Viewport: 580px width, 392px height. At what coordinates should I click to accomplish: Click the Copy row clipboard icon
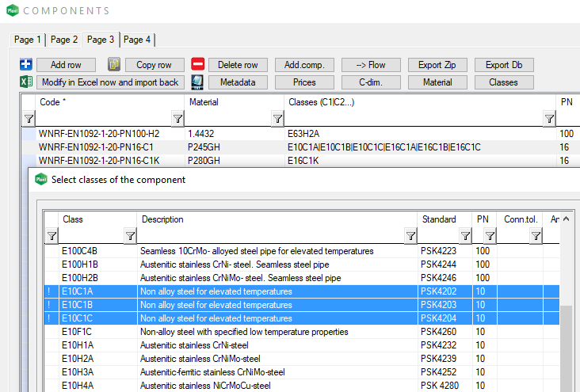pos(114,65)
